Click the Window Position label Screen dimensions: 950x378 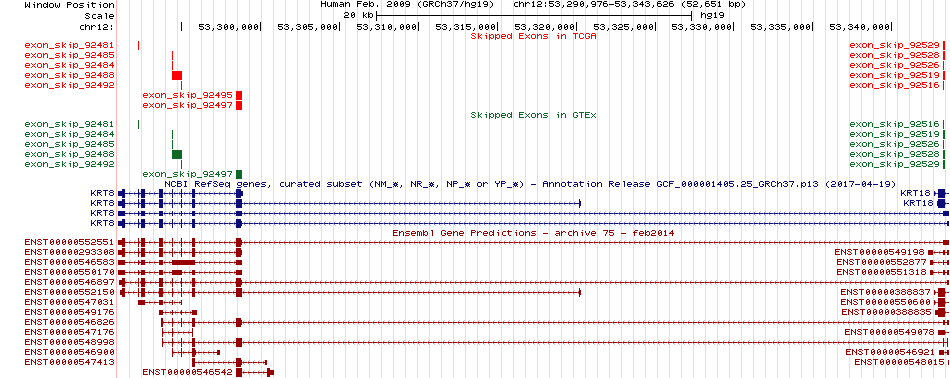pyautogui.click(x=69, y=4)
